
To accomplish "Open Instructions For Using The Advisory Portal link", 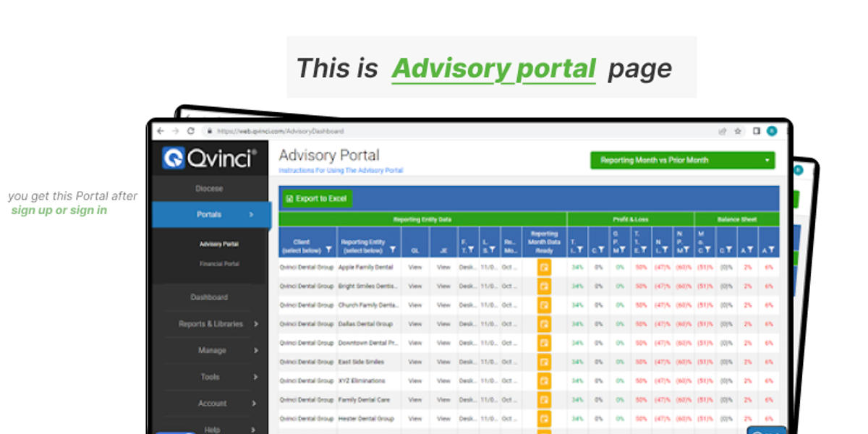I will pos(341,170).
